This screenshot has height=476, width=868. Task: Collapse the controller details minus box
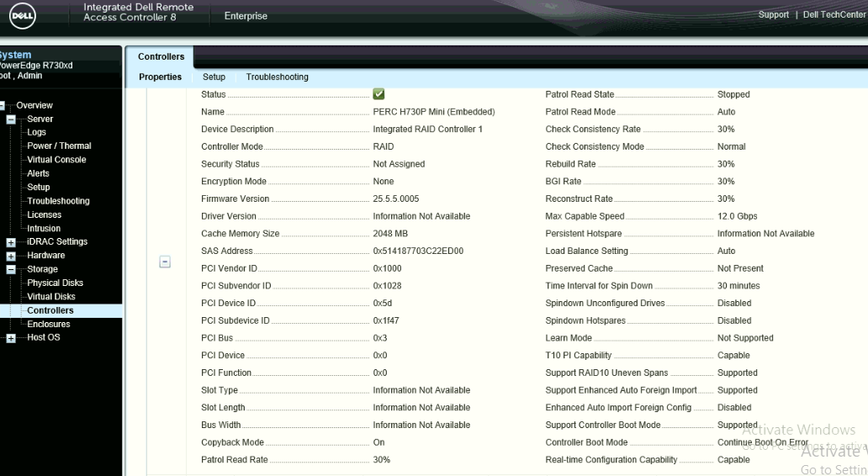click(x=165, y=262)
